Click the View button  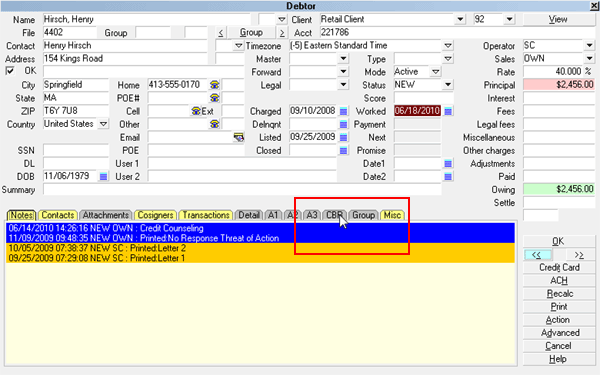point(558,20)
